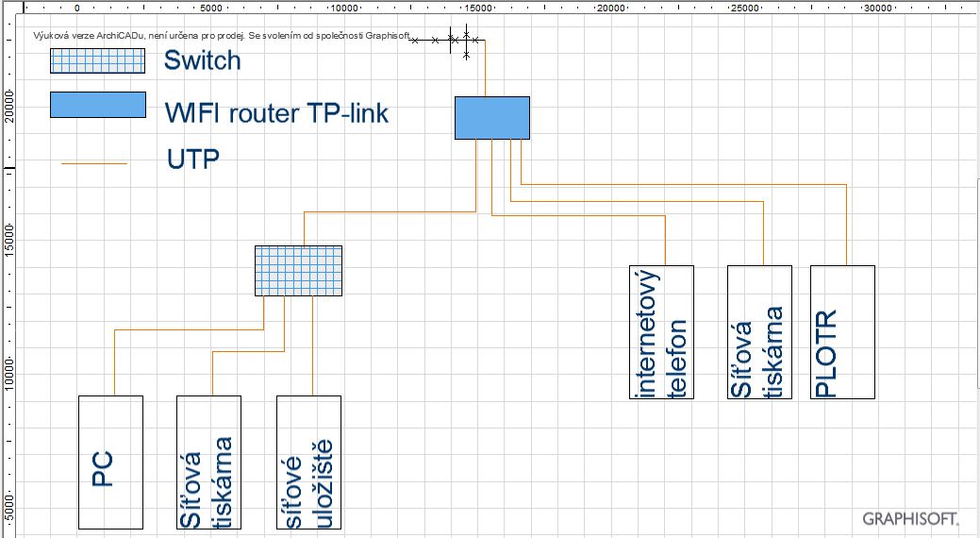Click the 'WIFI router TP-link' legend text
This screenshot has width=980, height=538.
[x=276, y=113]
